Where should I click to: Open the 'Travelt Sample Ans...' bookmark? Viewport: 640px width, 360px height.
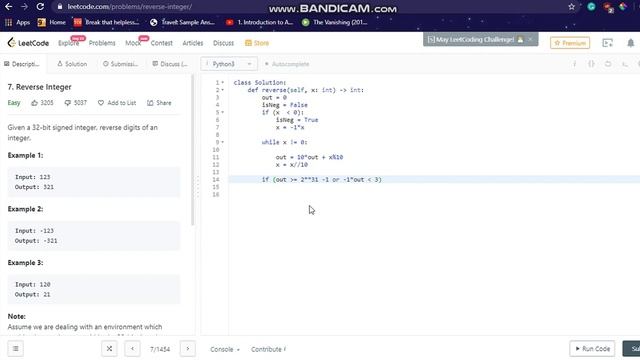coord(182,22)
